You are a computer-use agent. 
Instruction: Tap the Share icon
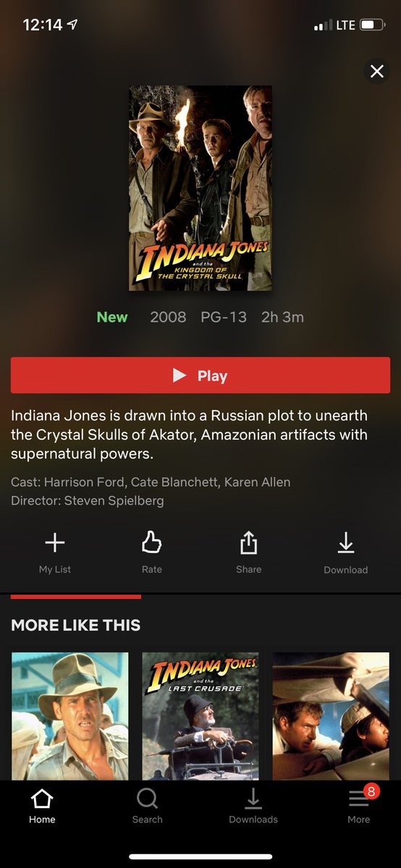click(x=248, y=542)
